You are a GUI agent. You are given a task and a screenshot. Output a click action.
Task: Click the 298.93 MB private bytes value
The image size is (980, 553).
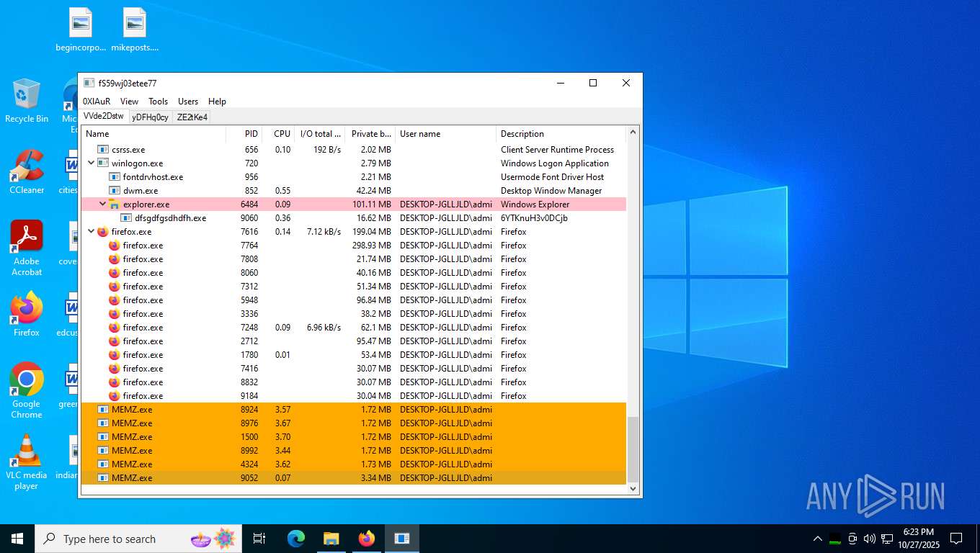[x=371, y=246]
